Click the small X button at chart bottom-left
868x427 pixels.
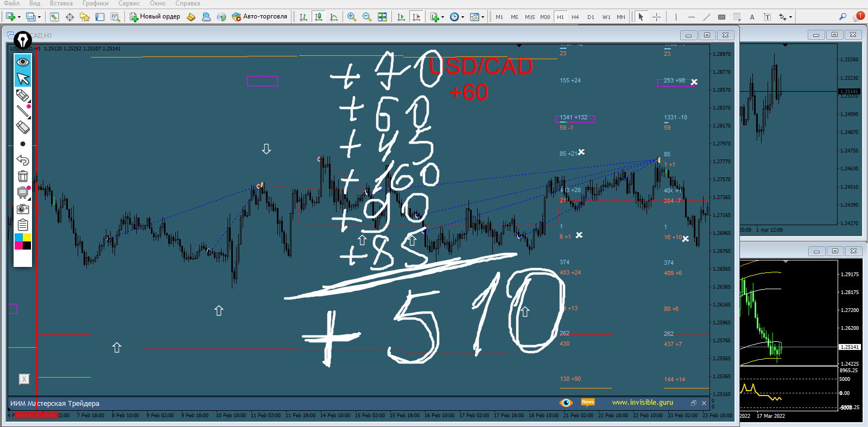point(24,379)
